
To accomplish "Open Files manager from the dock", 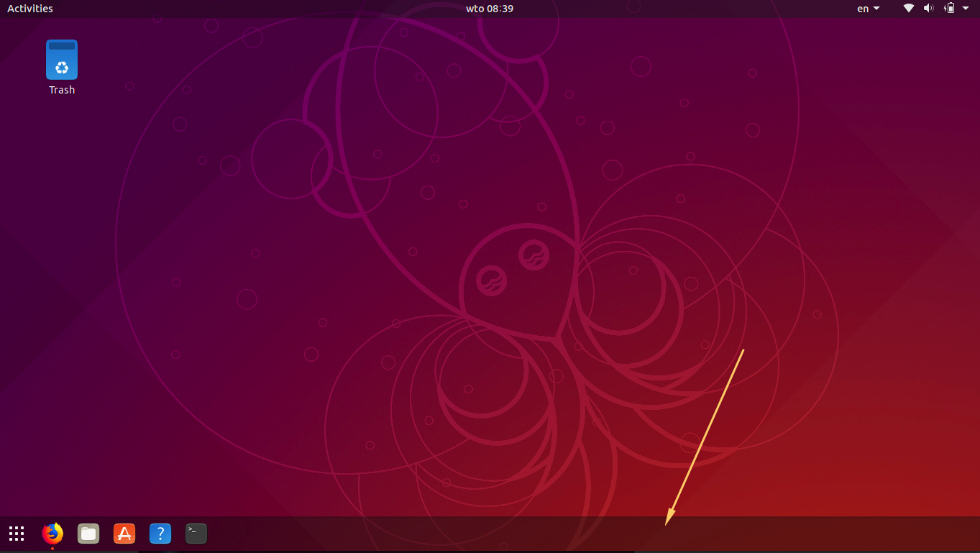I will [x=88, y=534].
